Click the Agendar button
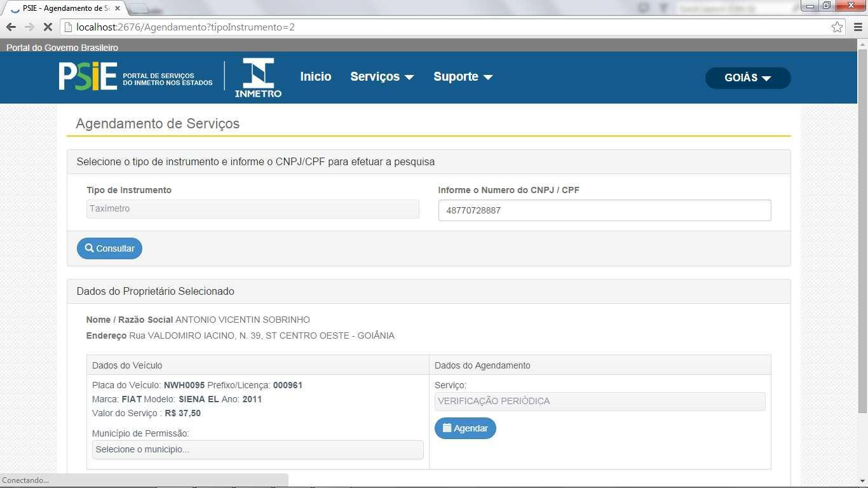Viewport: 868px width, 488px height. pos(465,428)
